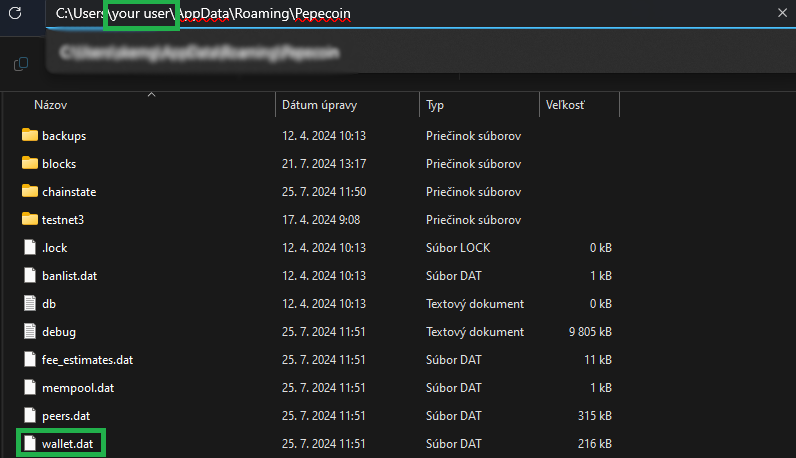
Task: Click the date 17. 4. 2024 9:08 of testnet3
Action: (x=321, y=220)
